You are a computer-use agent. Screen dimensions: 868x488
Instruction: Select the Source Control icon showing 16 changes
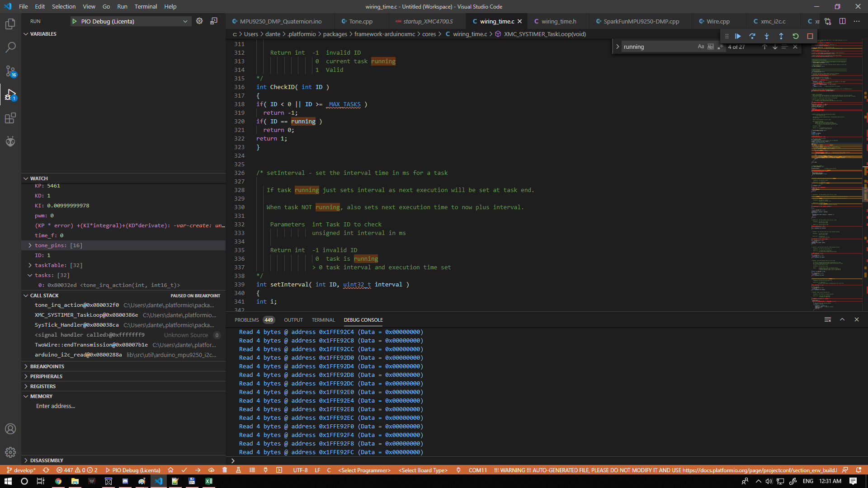click(10, 71)
